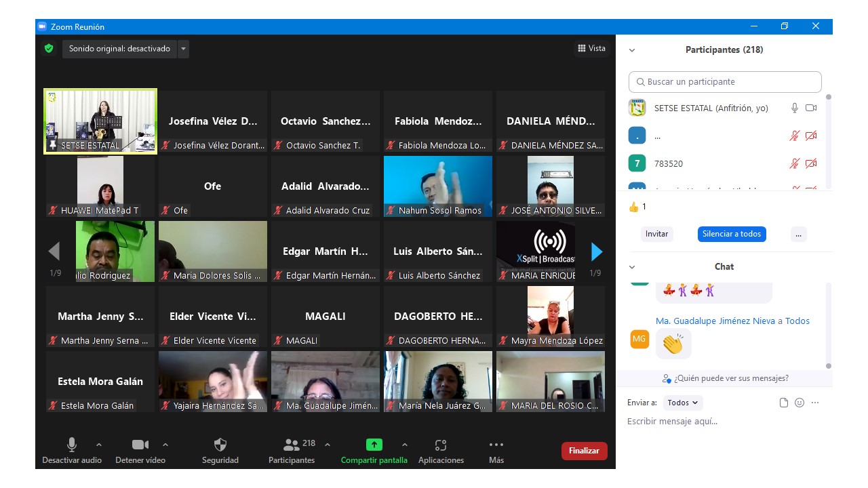The height and width of the screenshot is (488, 868).
Task: Open Enviar a Todos recipient dropdown
Action: point(683,403)
